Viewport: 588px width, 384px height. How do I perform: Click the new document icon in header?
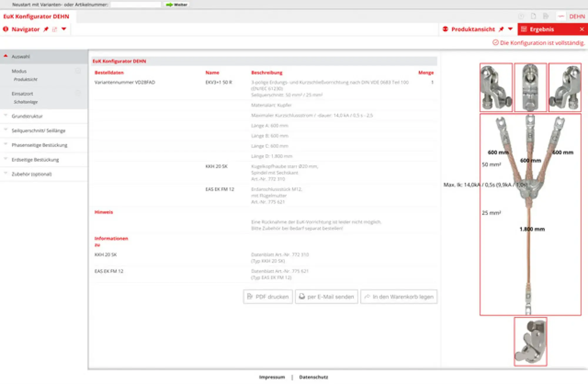point(533,16)
